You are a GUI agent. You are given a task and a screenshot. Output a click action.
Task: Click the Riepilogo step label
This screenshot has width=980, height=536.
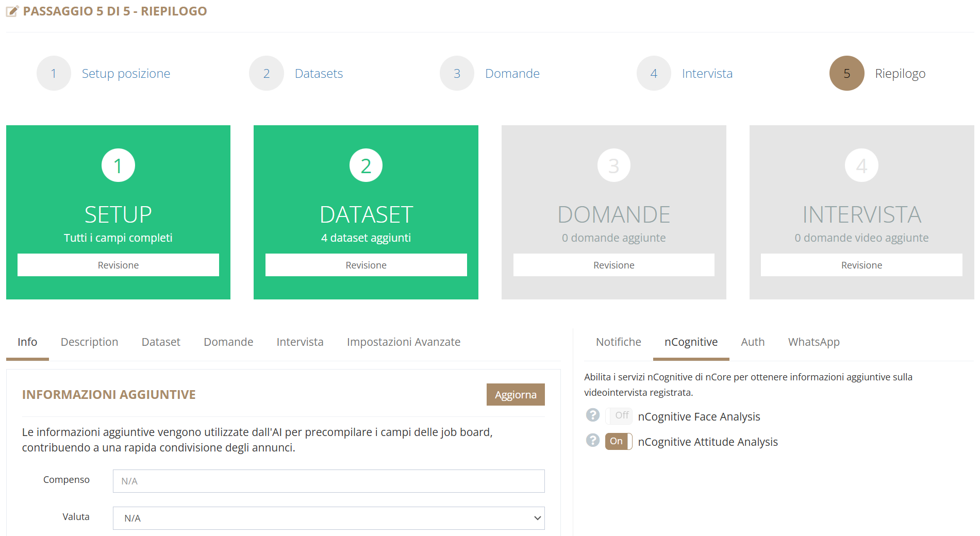(x=900, y=74)
